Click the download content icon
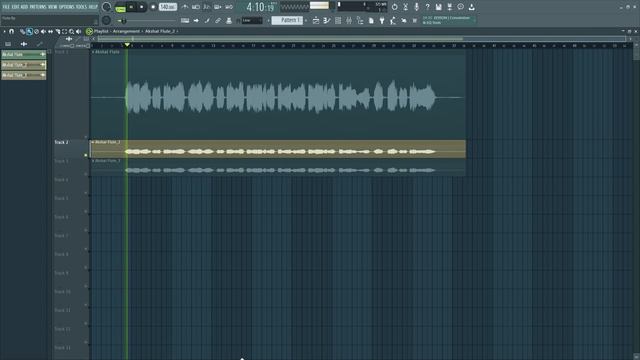The image size is (640, 360). [471, 7]
